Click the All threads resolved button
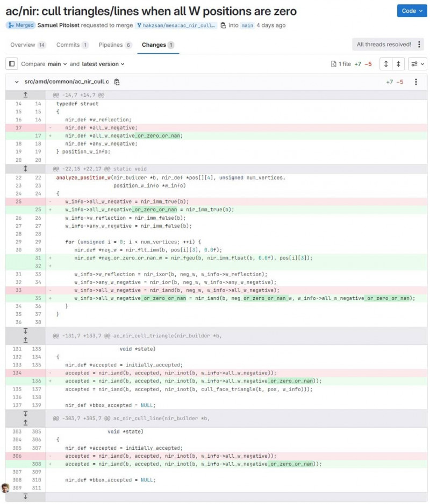Image resolution: width=430 pixels, height=504 pixels. tap(384, 45)
